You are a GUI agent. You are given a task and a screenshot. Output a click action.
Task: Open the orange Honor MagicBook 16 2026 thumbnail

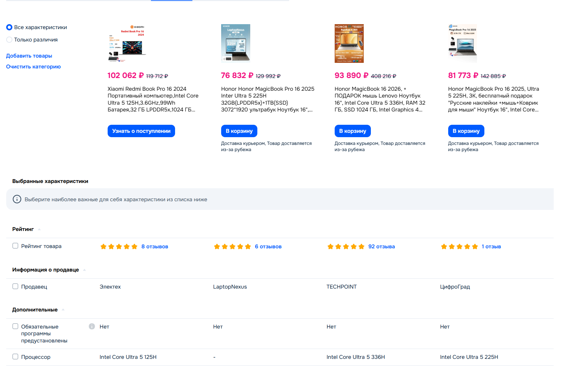(349, 43)
